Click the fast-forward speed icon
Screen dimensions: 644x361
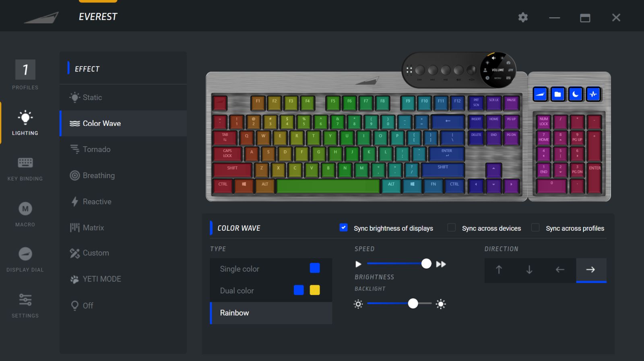(x=441, y=264)
